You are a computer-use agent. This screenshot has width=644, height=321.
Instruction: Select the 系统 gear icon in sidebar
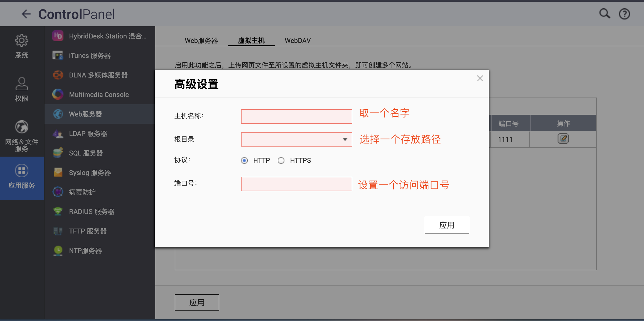pos(22,41)
